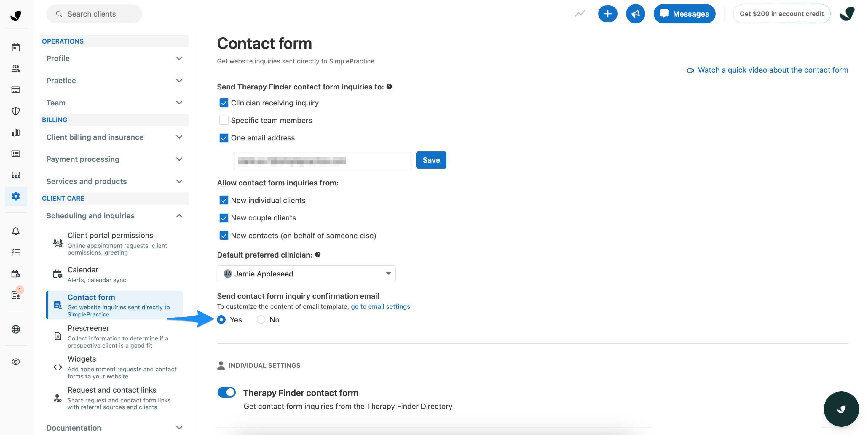Open the floating help chat bubble
The height and width of the screenshot is (435, 868).
click(841, 409)
